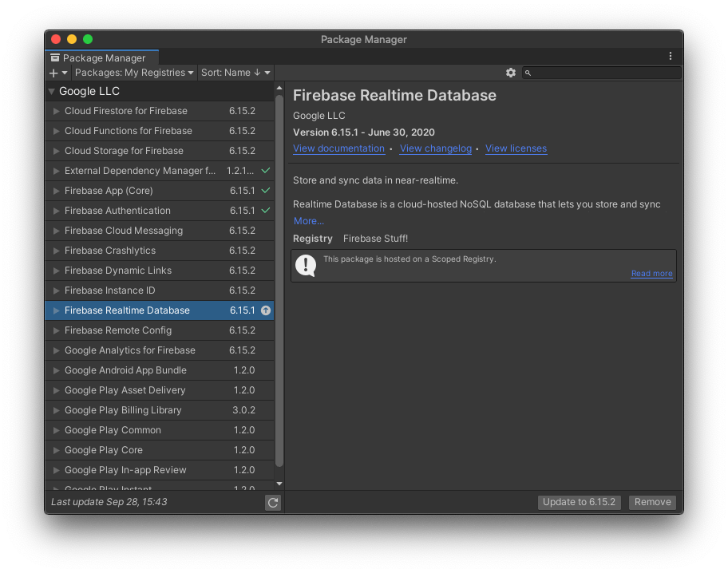Open the View changelog link
Viewport: 728px width, 573px height.
click(x=436, y=148)
